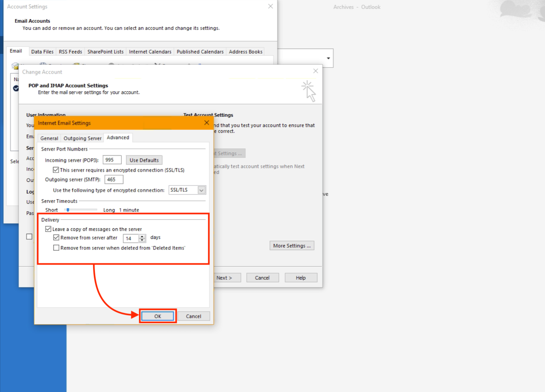
Task: Confirm settings with the OK button
Action: 157,316
